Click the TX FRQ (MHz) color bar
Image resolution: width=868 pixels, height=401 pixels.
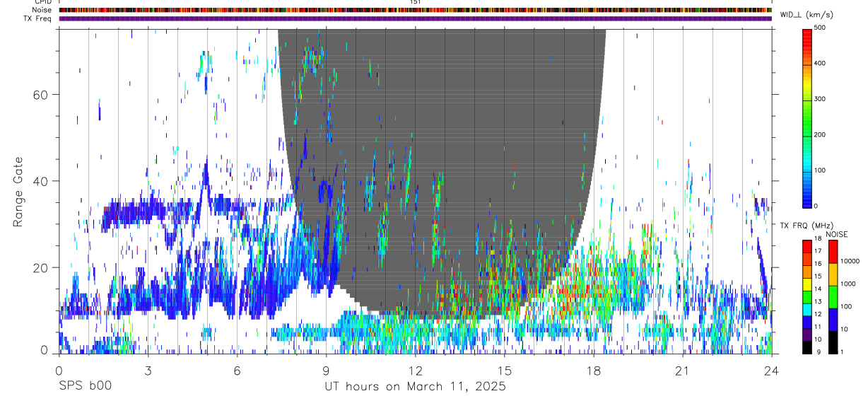pos(807,297)
